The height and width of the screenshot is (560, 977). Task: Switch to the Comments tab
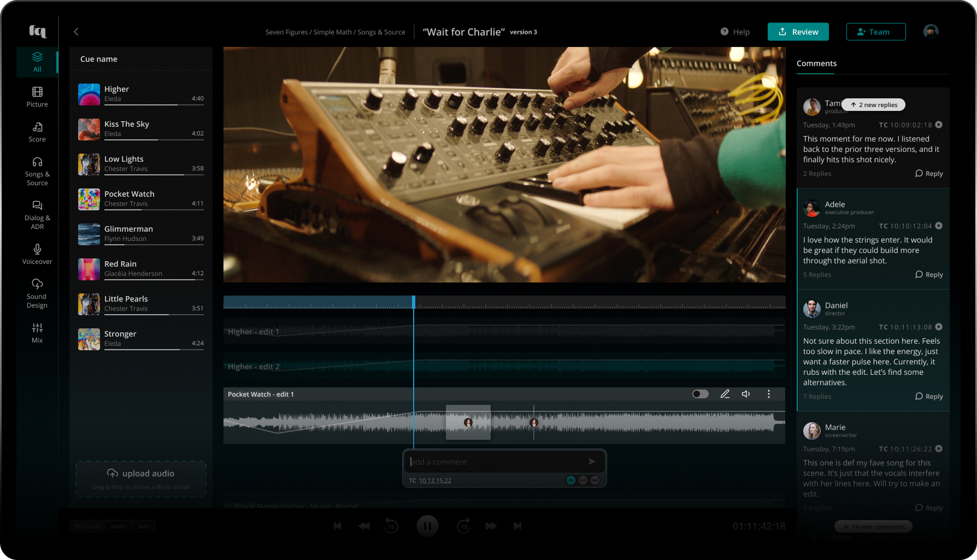[x=816, y=63]
